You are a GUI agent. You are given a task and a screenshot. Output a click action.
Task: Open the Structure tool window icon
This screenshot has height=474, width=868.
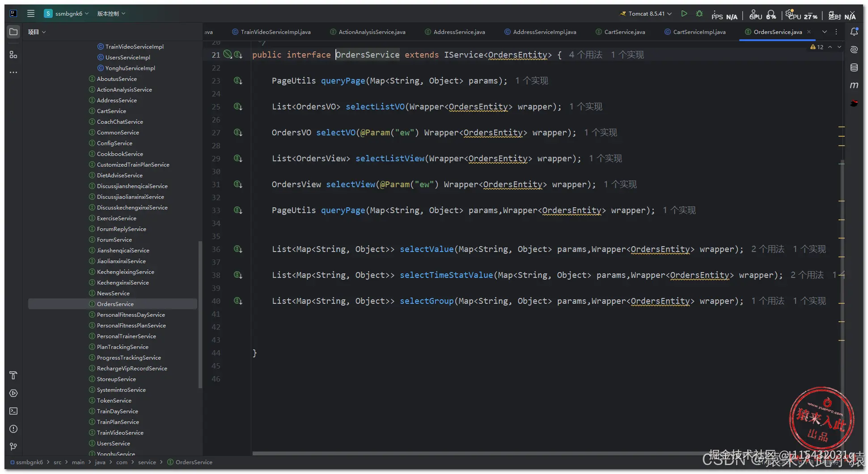point(13,55)
